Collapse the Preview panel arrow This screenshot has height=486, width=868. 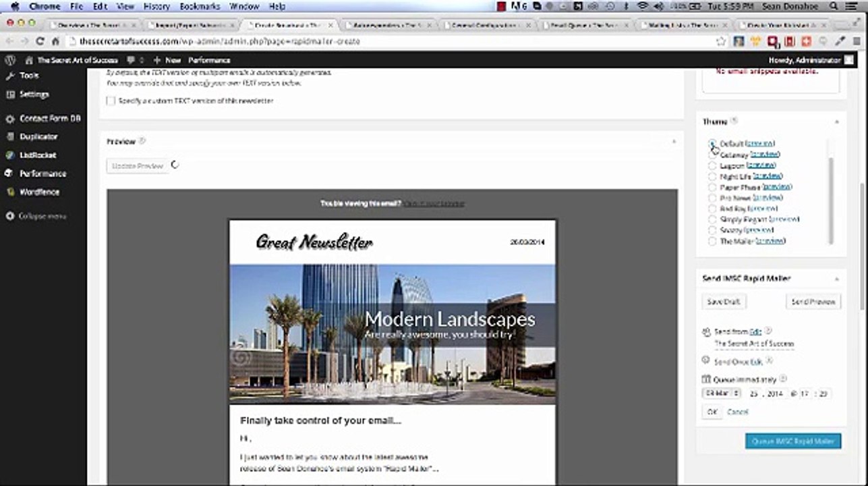point(673,142)
